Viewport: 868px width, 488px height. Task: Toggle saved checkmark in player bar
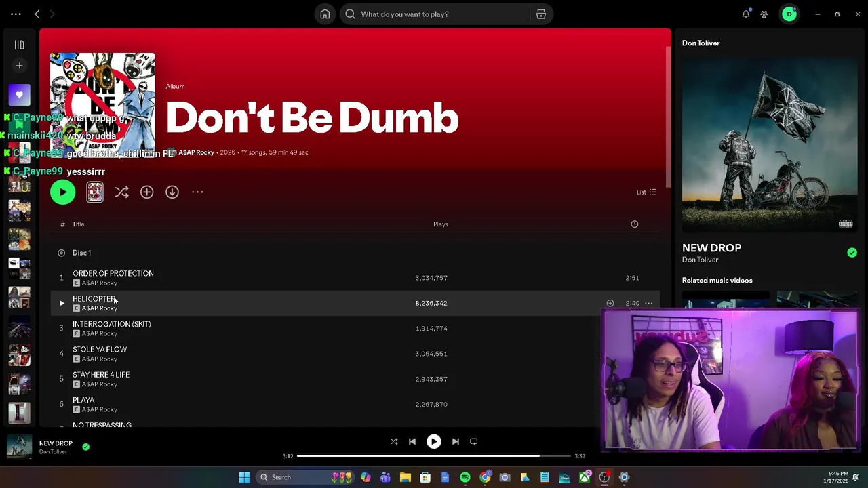(85, 447)
